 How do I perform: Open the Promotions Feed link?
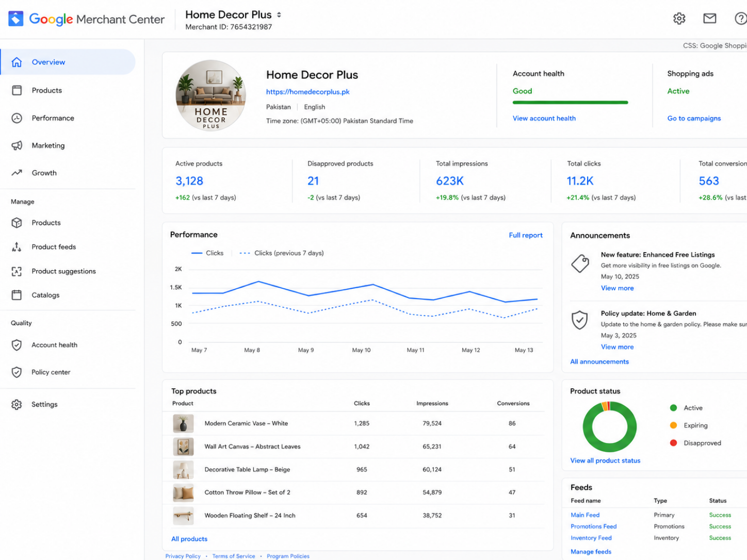click(x=594, y=526)
